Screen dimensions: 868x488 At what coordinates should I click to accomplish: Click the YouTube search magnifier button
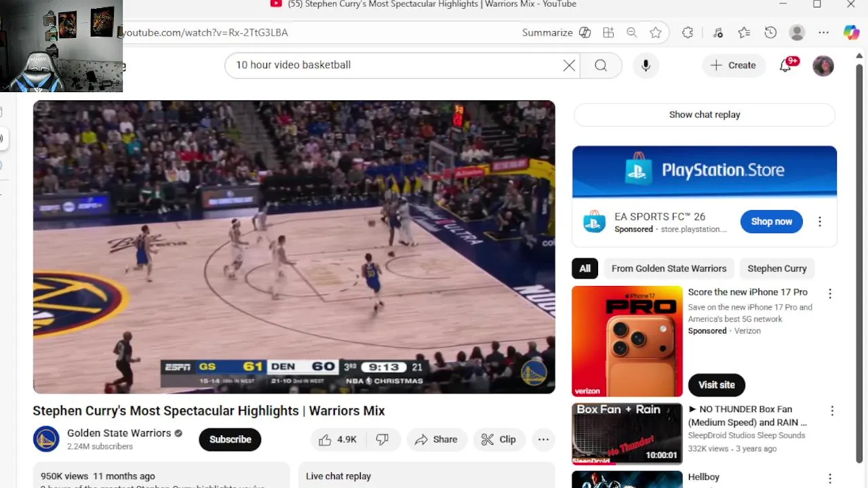pos(601,65)
